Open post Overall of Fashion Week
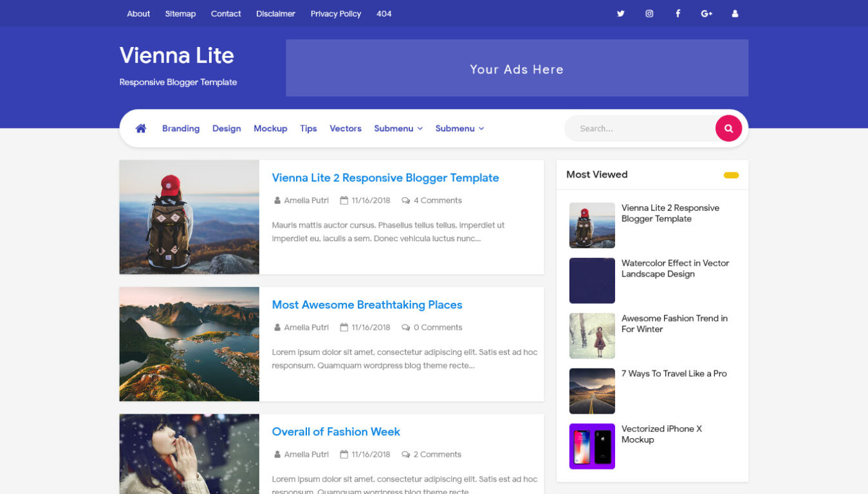Viewport: 868px width, 494px height. pyautogui.click(x=336, y=432)
